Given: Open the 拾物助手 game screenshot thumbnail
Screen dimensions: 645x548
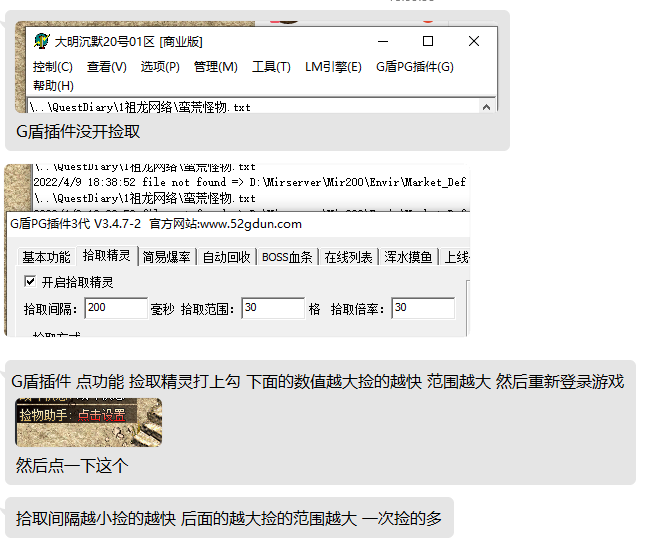Looking at the screenshot, I should click(88, 422).
